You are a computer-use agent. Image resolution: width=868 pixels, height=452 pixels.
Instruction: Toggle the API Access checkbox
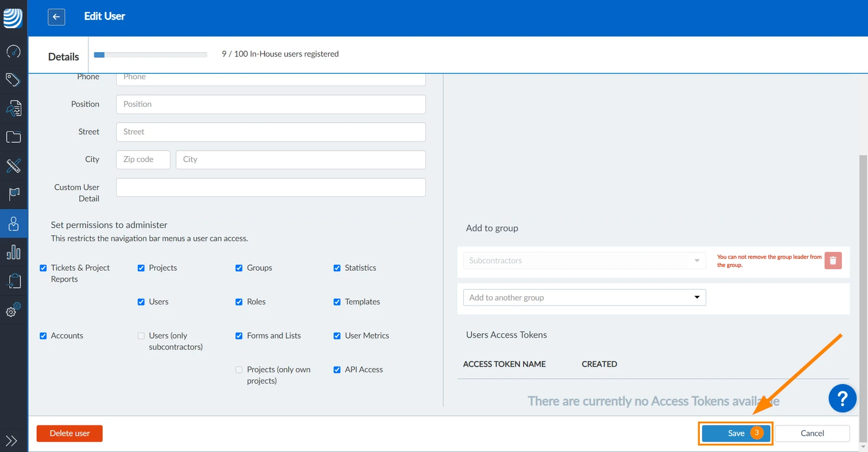coord(337,370)
